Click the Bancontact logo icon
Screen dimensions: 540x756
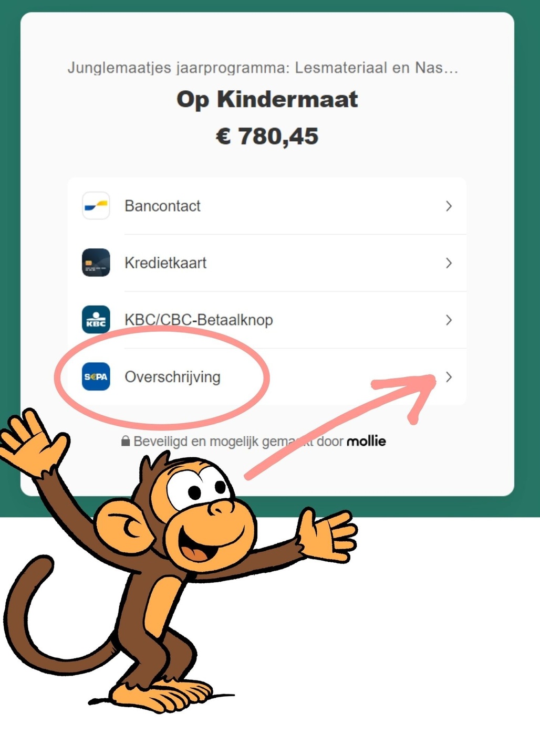96,206
